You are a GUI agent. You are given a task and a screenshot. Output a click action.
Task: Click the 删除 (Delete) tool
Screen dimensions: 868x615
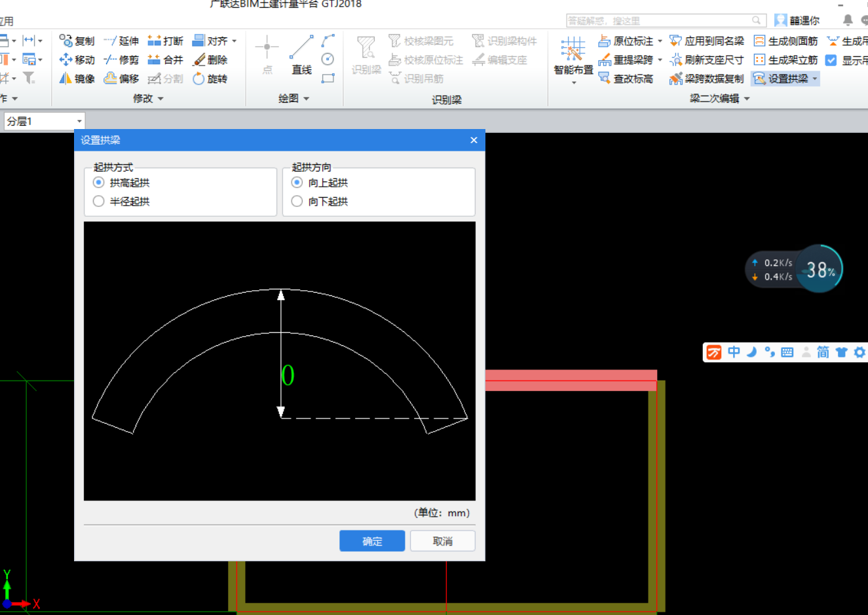pyautogui.click(x=210, y=60)
